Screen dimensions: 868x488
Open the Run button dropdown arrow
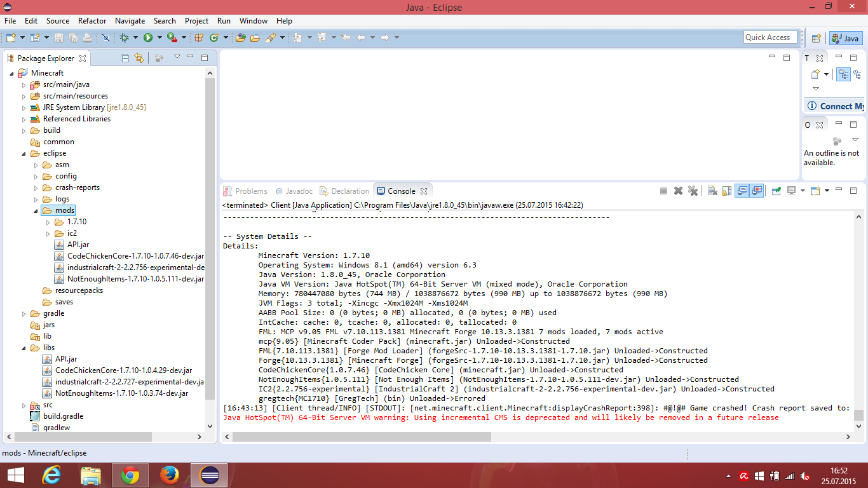click(x=158, y=38)
